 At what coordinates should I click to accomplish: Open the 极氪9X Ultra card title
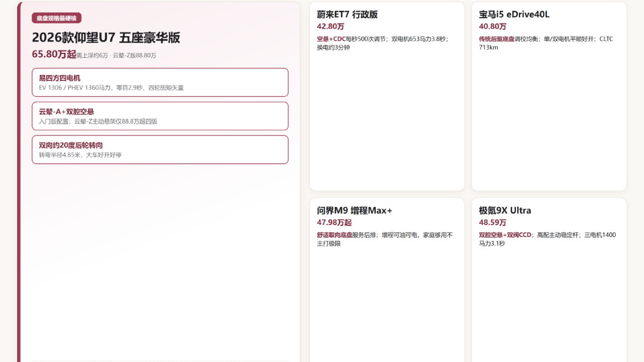tap(505, 211)
